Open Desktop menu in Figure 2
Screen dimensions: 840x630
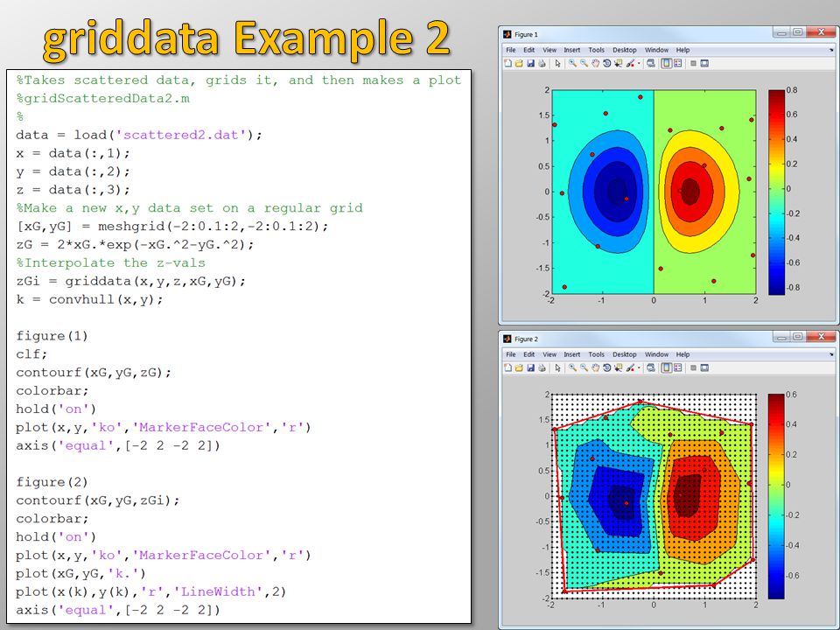[625, 354]
